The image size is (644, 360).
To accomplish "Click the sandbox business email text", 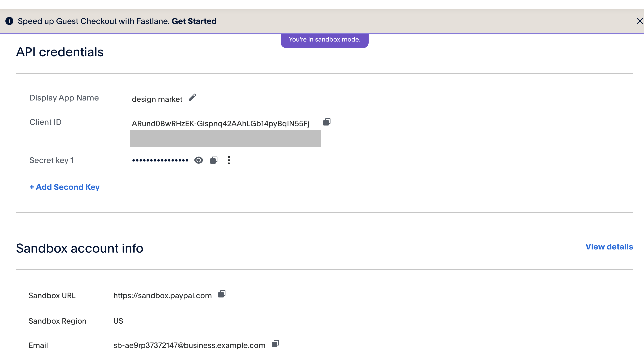I will point(189,345).
